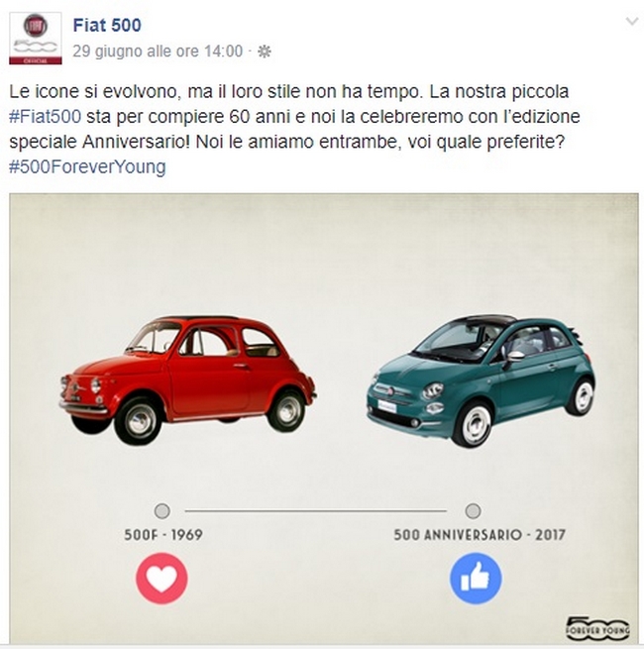Select the red 500F classic car image
644x649 pixels.
pos(188,379)
